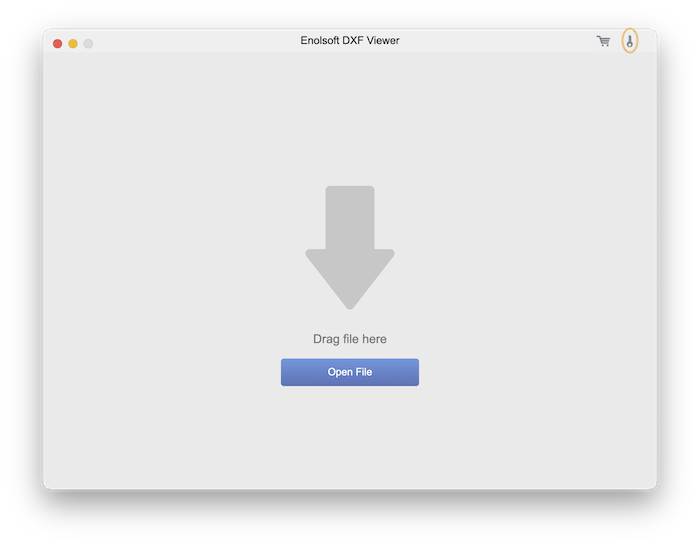
Task: Click the word "File" on the blue button
Action: click(x=363, y=372)
